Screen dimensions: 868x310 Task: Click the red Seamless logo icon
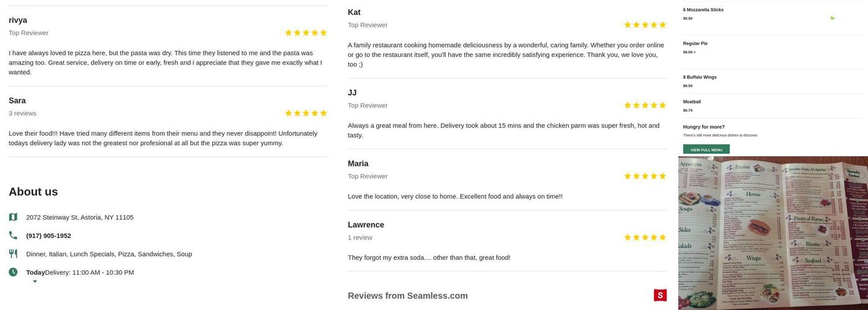(660, 295)
